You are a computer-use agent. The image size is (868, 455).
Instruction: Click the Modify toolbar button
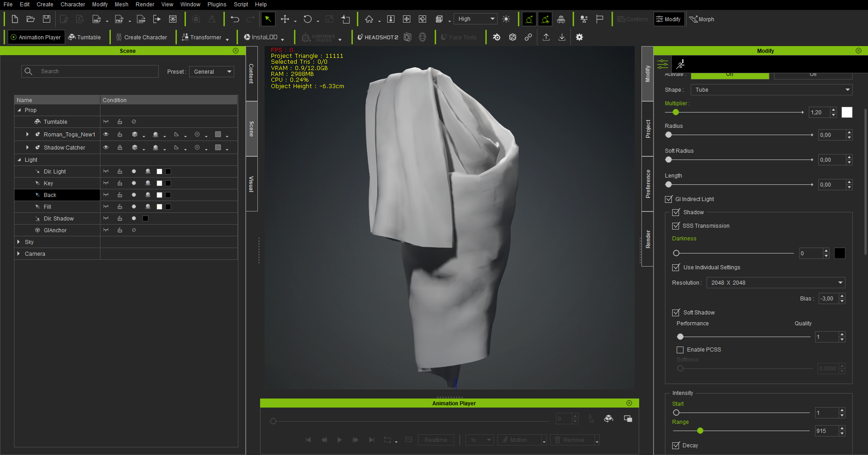pos(669,19)
